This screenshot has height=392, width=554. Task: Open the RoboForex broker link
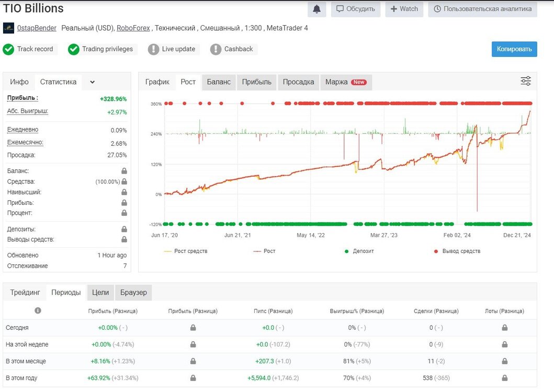tap(133, 28)
